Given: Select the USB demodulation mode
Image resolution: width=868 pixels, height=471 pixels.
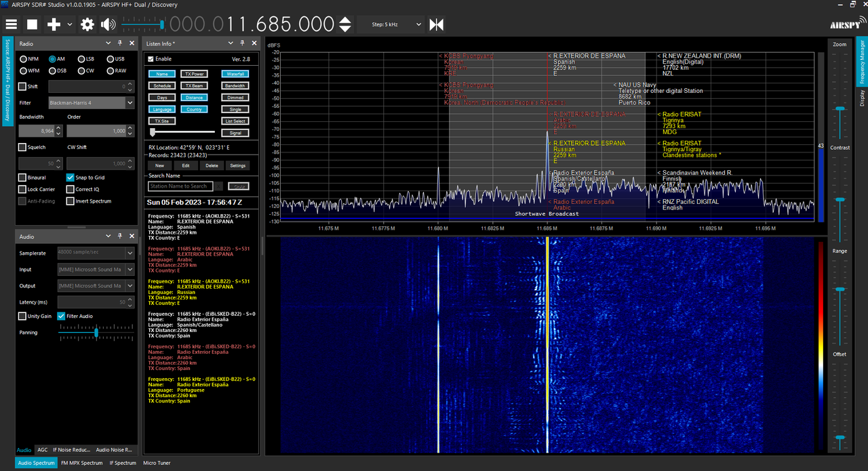Looking at the screenshot, I should click(x=115, y=59).
